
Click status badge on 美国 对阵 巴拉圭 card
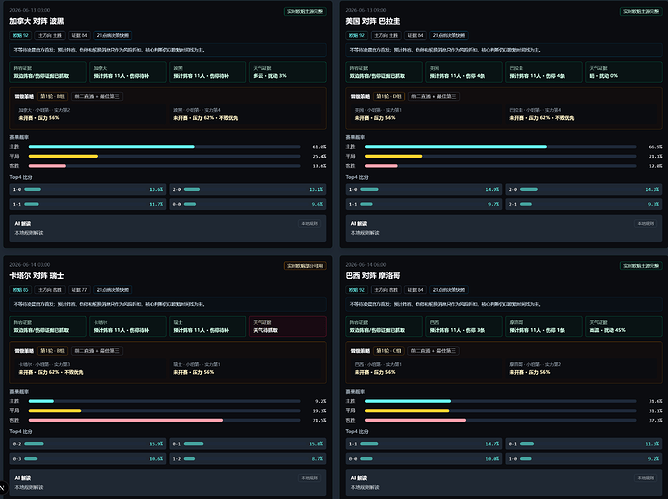(641, 12)
